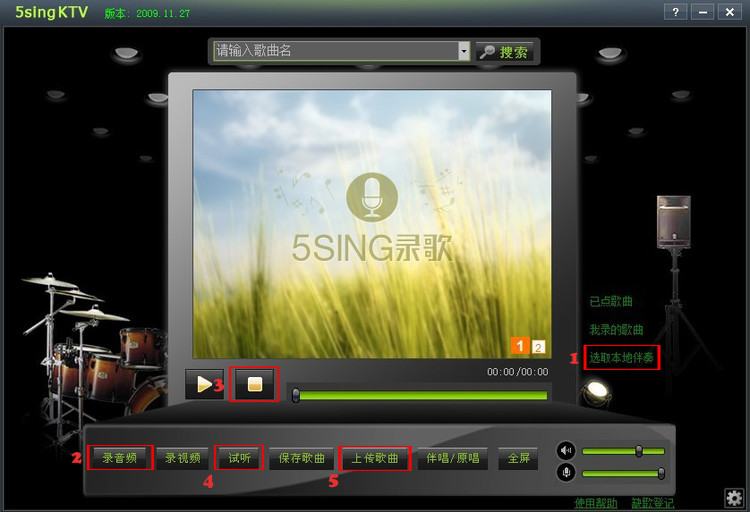Close the 5sing KTV window

(730, 12)
